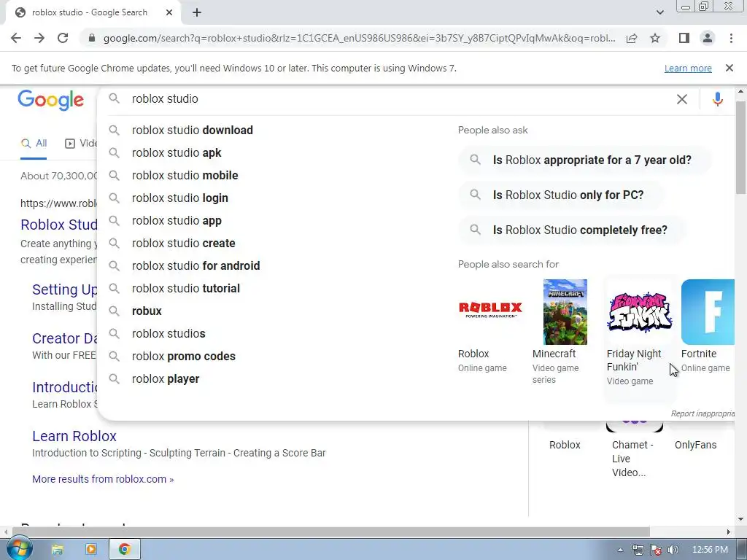Switch to the Videos results tab
Viewport: 747px width, 560px height.
coord(81,144)
